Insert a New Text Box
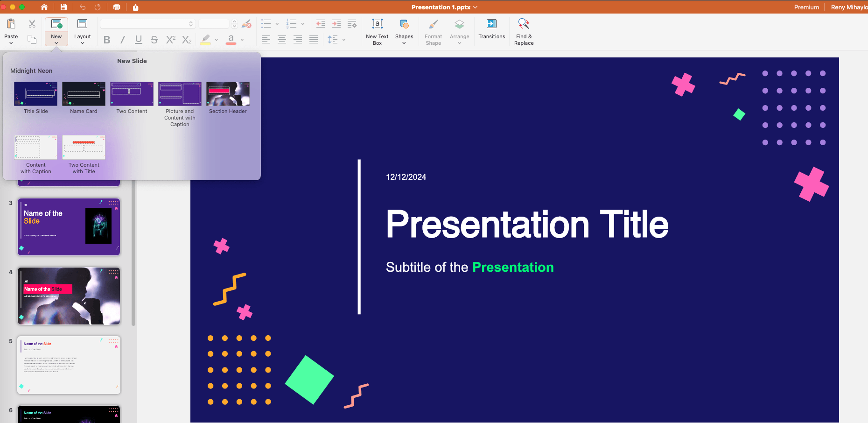This screenshot has height=423, width=868. pyautogui.click(x=377, y=31)
